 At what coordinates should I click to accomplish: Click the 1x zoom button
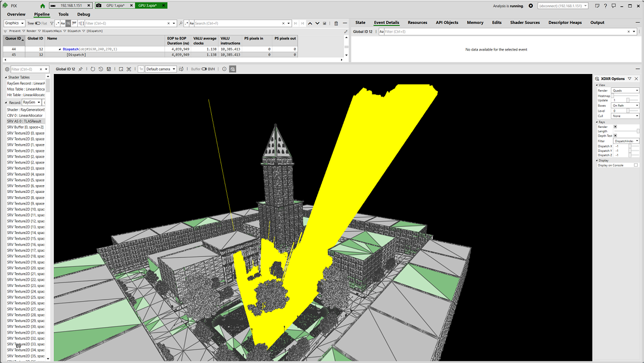coord(141,69)
